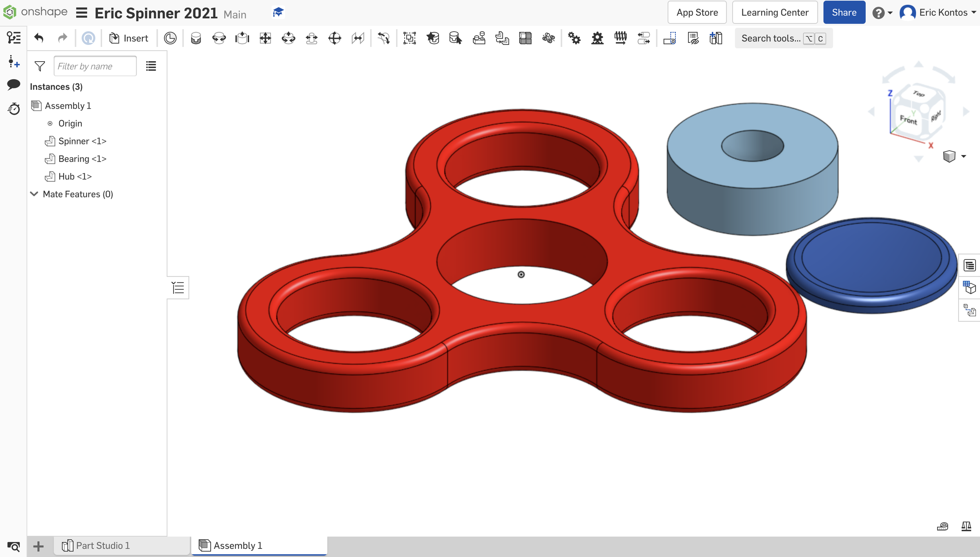Open the App Store
The image size is (980, 557).
point(697,12)
